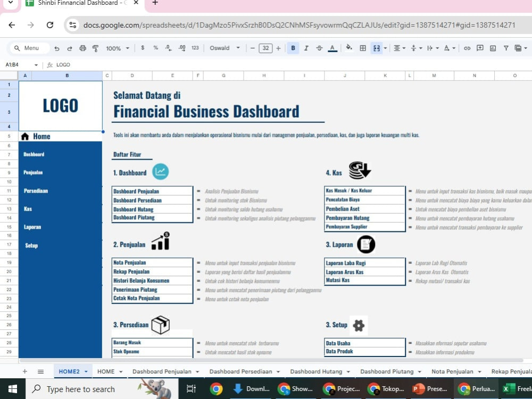Click the site info icon in address bar
Image resolution: width=532 pixels, height=399 pixels.
72,25
